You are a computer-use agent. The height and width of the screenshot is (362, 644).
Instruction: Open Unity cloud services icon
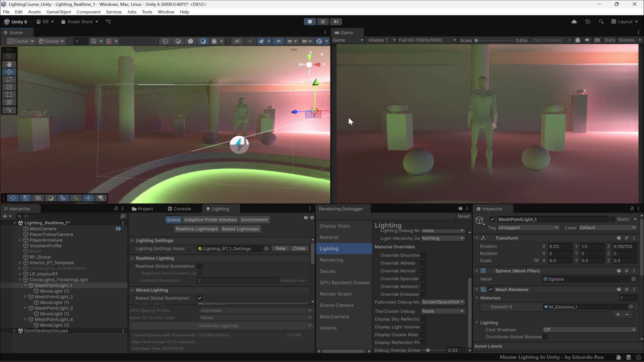coord(574,21)
